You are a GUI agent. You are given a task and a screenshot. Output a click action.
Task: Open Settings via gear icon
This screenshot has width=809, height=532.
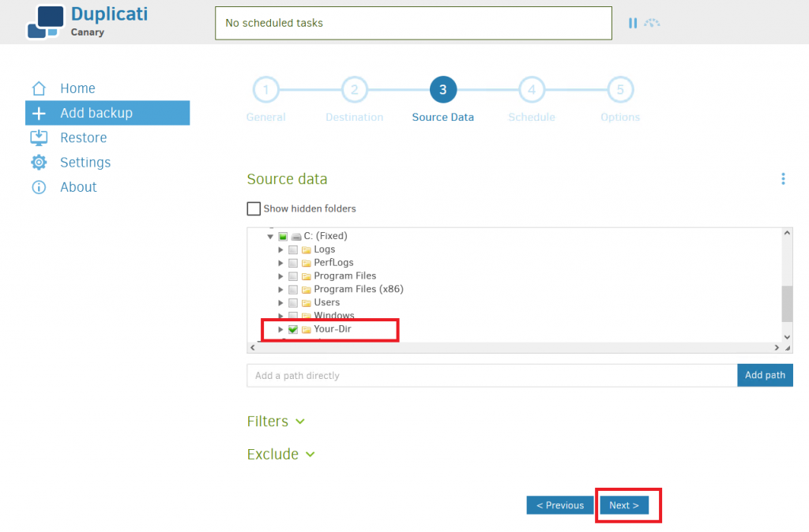pos(39,163)
